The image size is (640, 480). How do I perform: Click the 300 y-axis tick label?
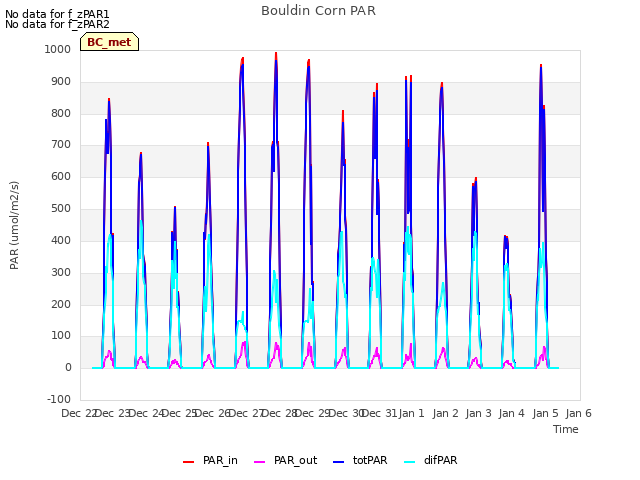(61, 272)
